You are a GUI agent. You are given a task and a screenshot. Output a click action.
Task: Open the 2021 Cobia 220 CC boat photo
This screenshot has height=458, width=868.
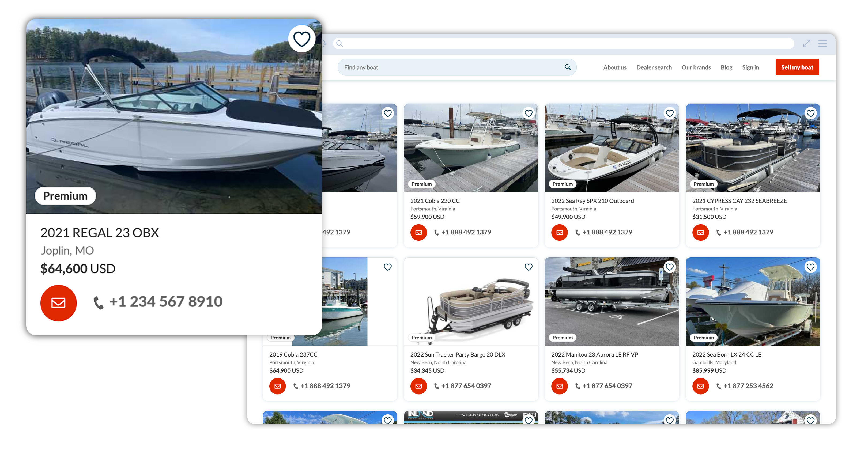tap(471, 148)
